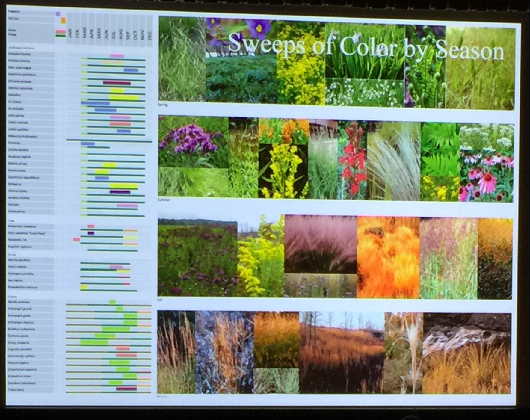Viewport: 530px width, 420px height.
Task: Select the 'Mertensia' plant row label
Action: tap(14, 143)
